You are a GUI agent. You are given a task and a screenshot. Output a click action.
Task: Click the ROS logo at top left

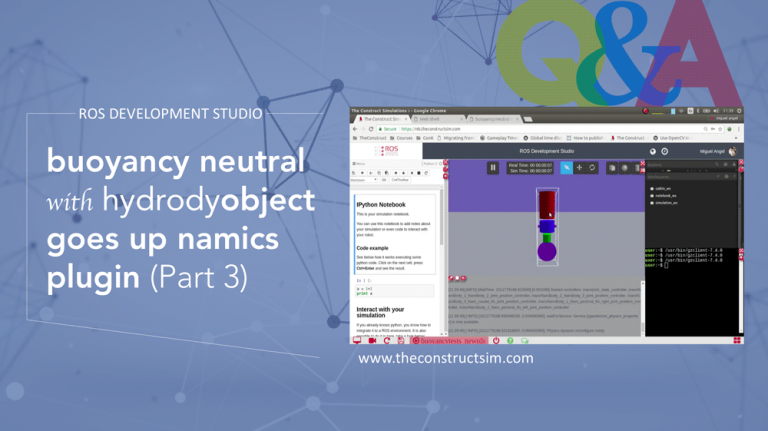pos(387,150)
